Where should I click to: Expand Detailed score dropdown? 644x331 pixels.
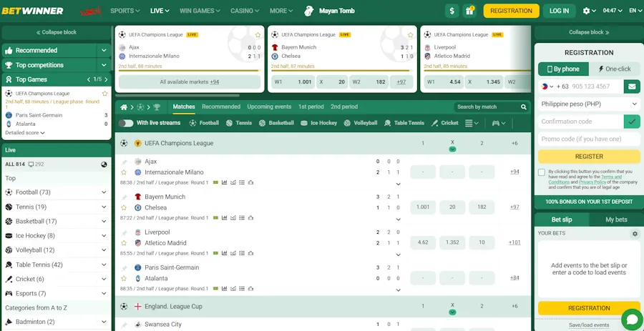click(25, 133)
